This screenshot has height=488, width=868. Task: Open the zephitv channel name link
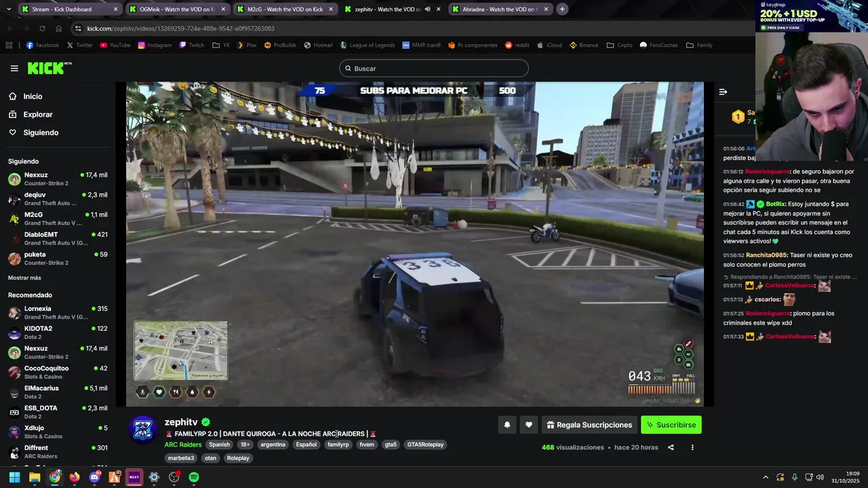[181, 422]
